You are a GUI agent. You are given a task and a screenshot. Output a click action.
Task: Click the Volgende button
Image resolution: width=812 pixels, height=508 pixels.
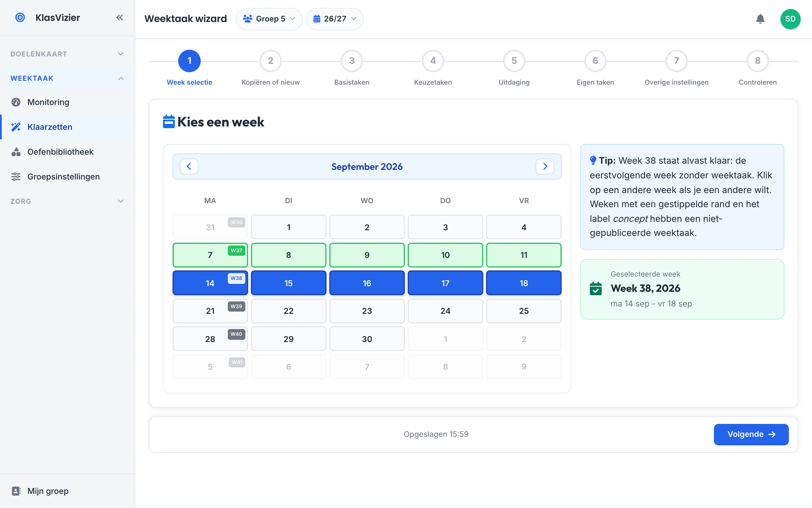click(751, 434)
